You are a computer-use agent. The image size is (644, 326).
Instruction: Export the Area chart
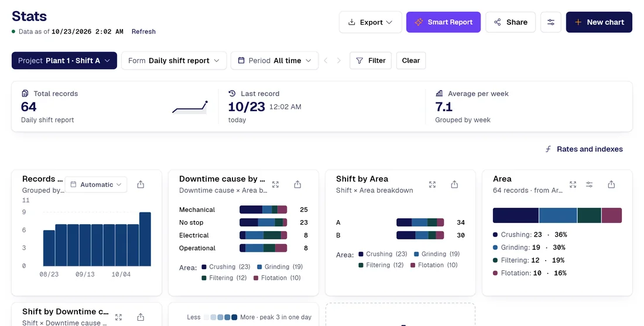pos(612,184)
